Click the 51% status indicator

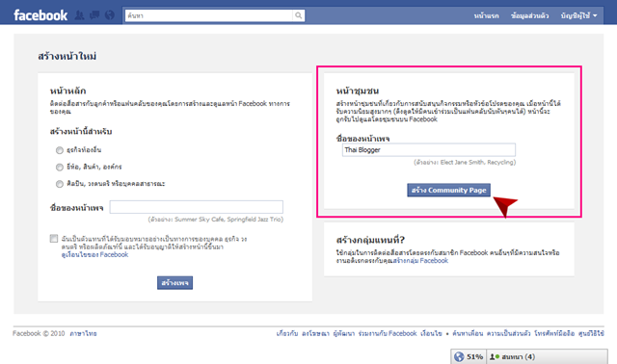pos(469,356)
